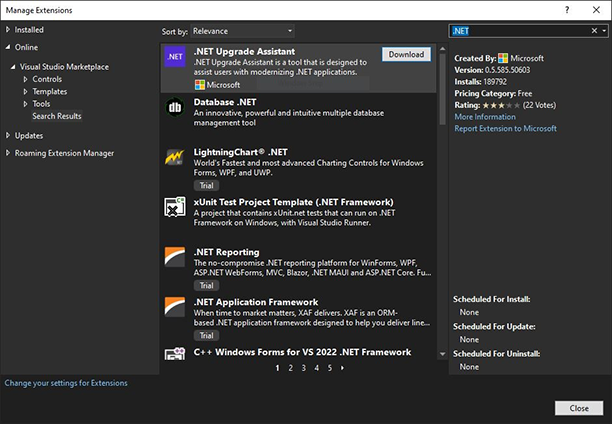Select the LightningChart .NET result title
The height and width of the screenshot is (424, 612).
[x=240, y=152]
